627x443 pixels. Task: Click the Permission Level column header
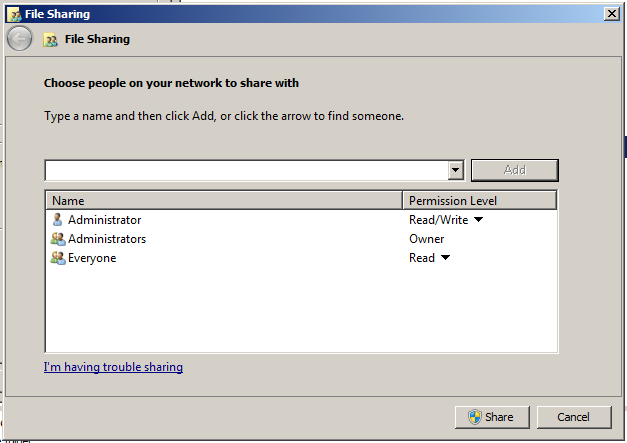[x=478, y=200]
